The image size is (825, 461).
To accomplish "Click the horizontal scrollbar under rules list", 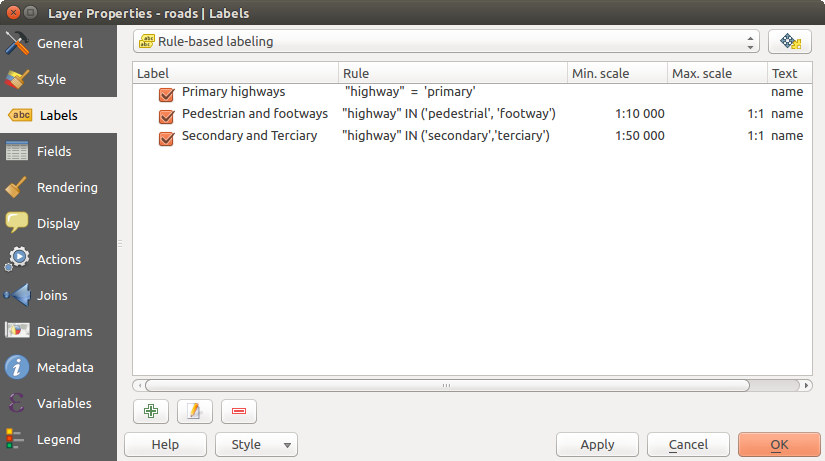I will [x=447, y=385].
